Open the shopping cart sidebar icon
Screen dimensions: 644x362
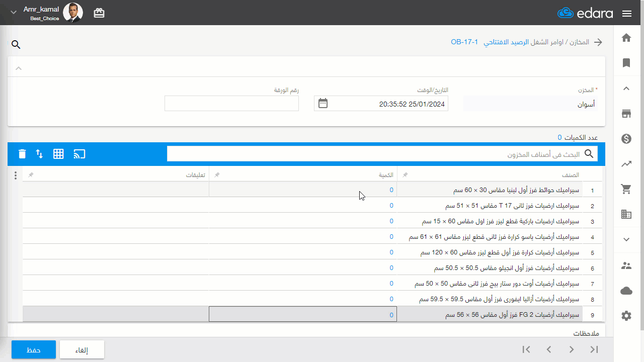click(626, 189)
